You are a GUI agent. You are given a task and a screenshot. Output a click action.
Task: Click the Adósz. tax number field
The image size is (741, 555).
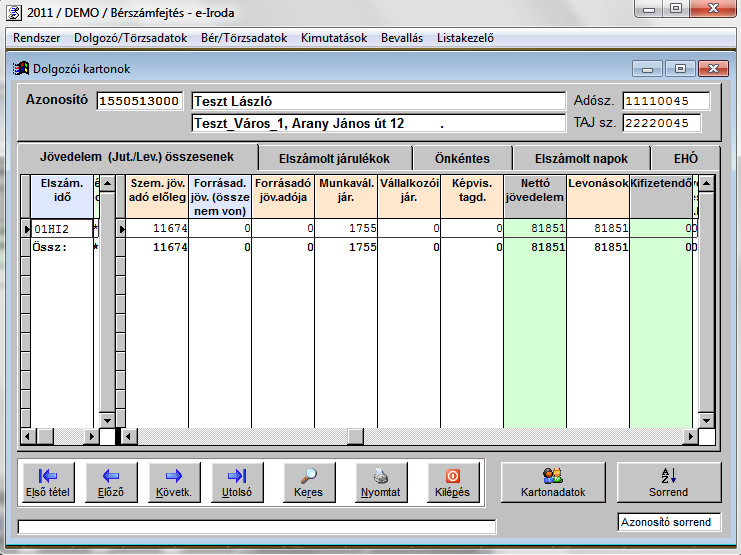click(665, 101)
